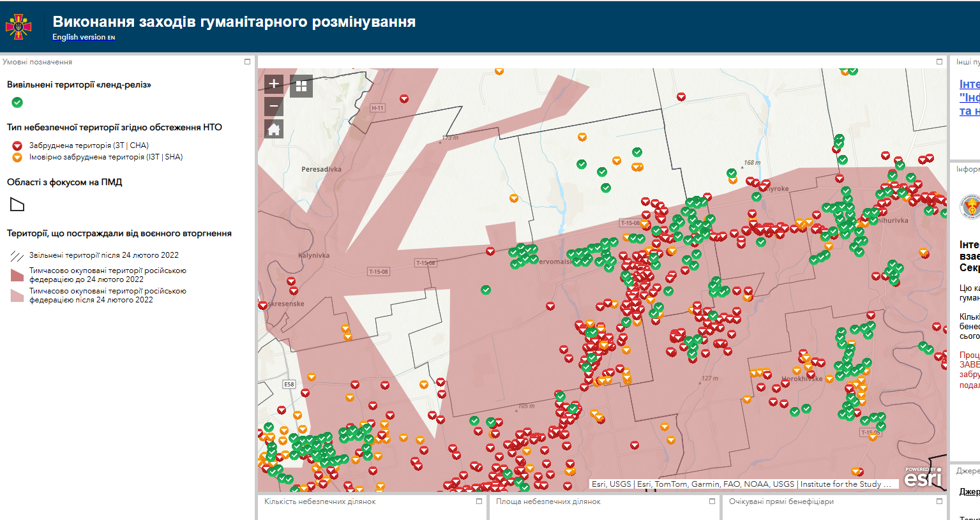Click the Esri logo on the map

point(923,477)
